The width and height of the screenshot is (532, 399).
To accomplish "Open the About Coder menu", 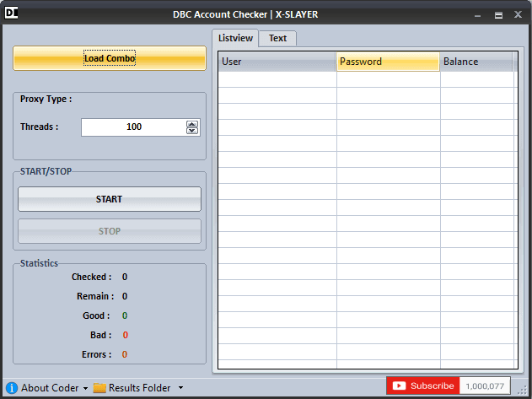I will point(50,388).
